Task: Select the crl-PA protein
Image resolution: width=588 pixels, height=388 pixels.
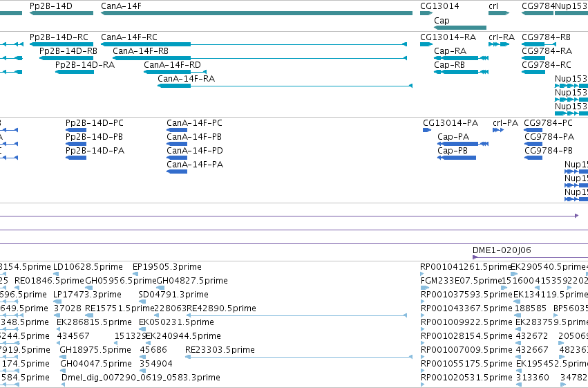Action: [498, 130]
